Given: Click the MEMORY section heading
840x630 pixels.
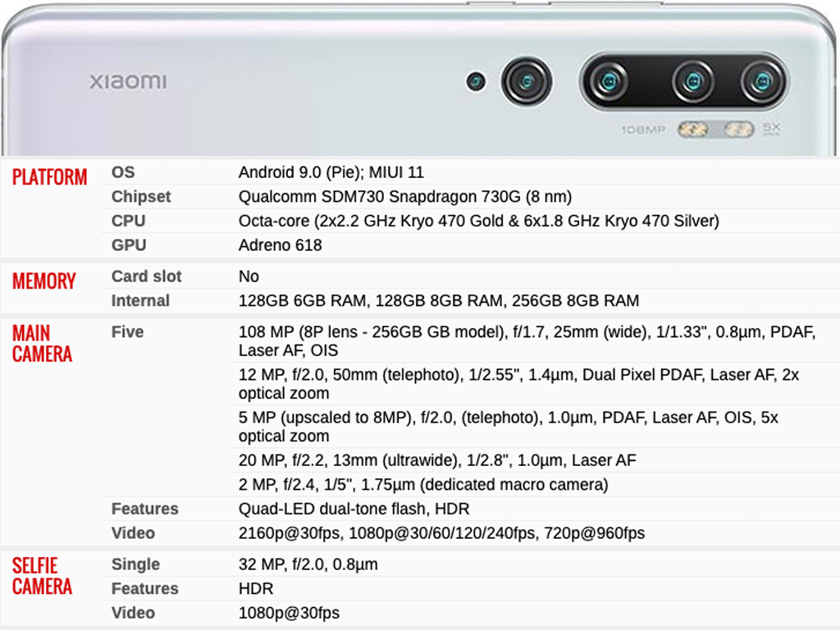Looking at the screenshot, I should [x=44, y=281].
